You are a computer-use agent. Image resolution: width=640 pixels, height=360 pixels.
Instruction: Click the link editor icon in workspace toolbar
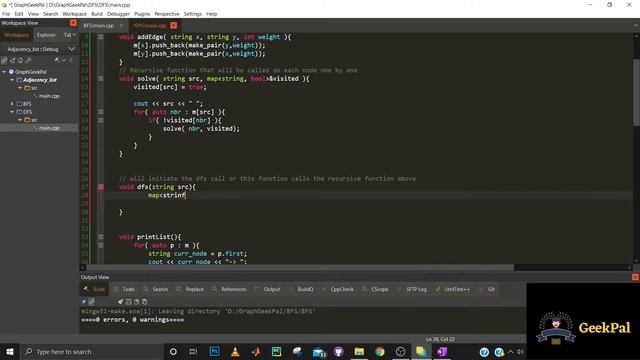[4, 60]
